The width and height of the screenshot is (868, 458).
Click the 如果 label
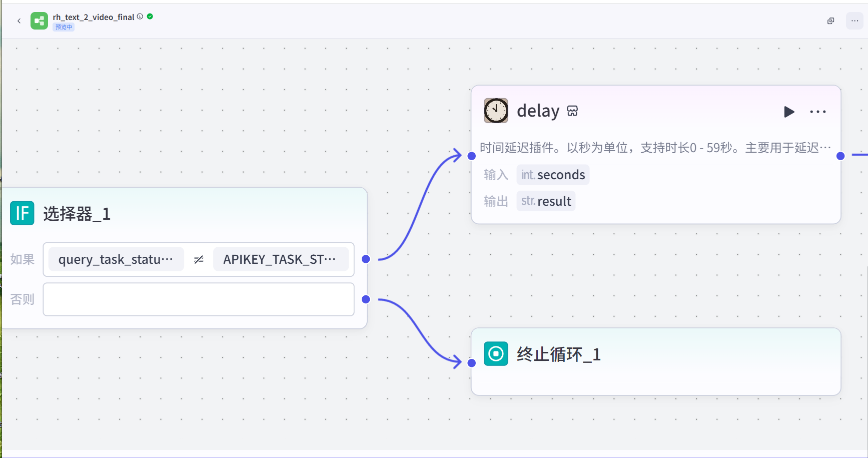pyautogui.click(x=22, y=259)
